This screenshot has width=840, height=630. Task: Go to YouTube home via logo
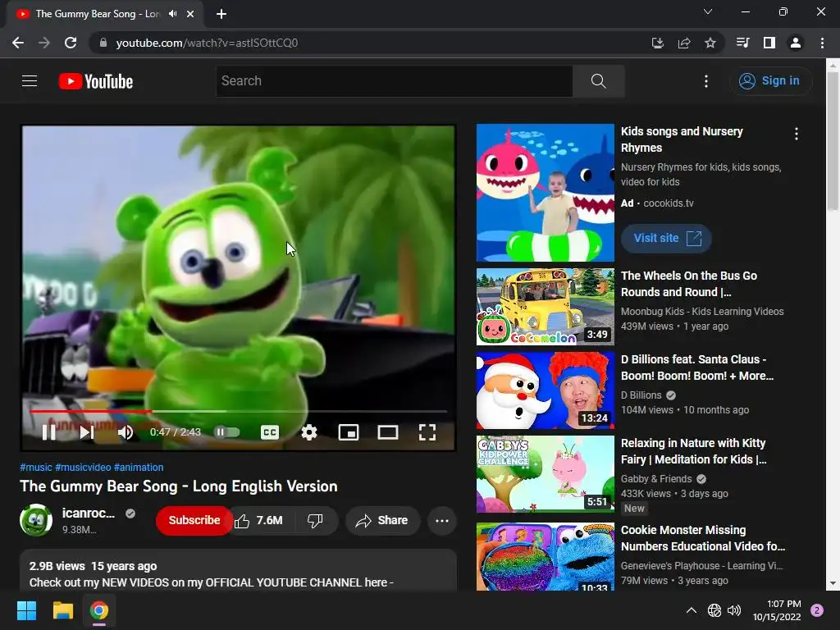click(x=96, y=81)
